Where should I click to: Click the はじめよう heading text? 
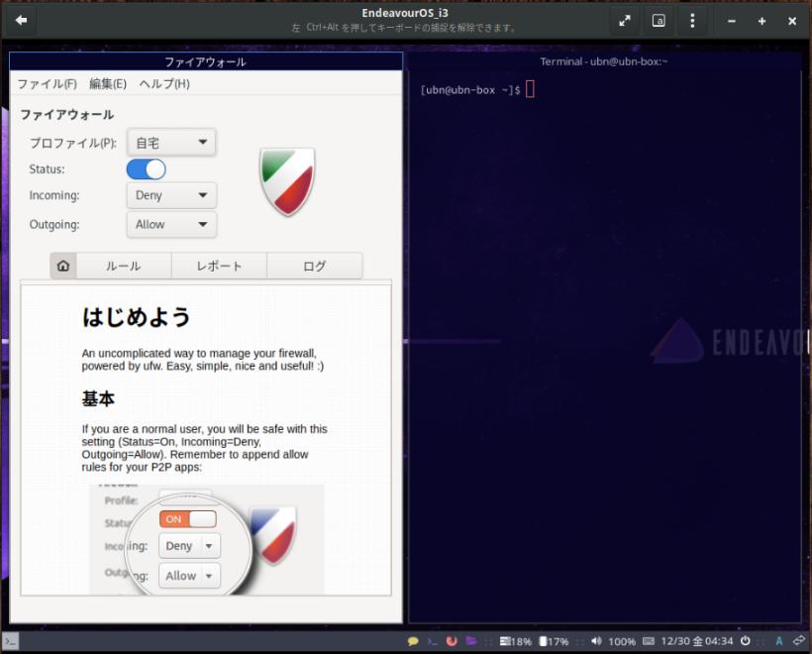(x=137, y=317)
